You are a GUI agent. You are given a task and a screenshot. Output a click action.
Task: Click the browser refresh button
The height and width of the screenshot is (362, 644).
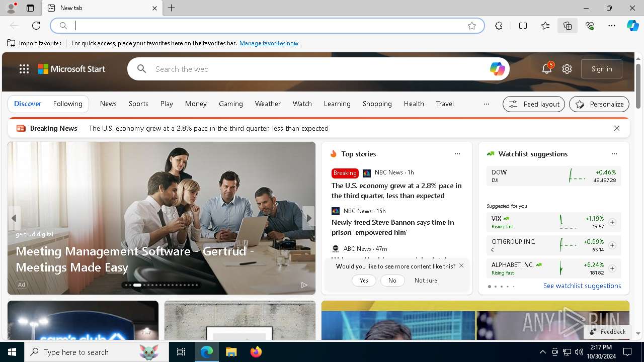[36, 26]
